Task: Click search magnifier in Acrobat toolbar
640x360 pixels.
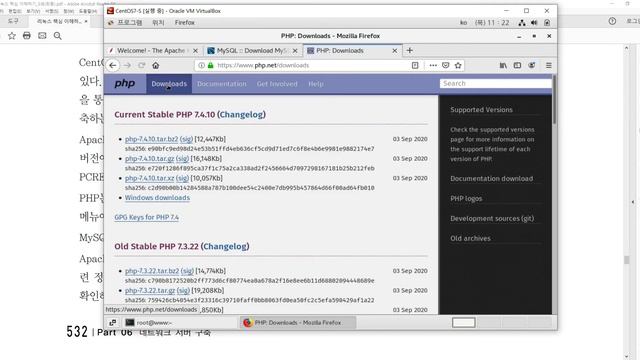Action: click(58, 36)
